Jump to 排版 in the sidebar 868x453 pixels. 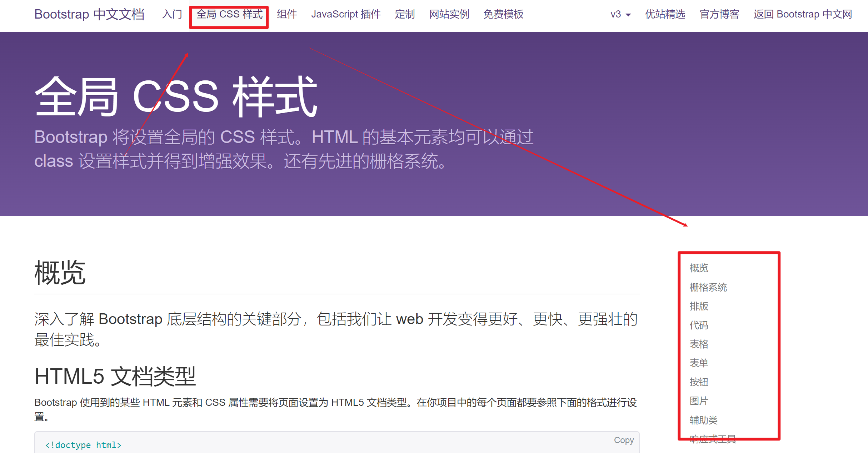(x=699, y=306)
